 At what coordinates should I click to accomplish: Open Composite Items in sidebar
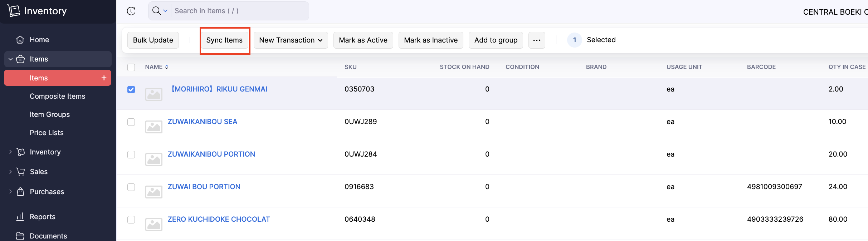(x=57, y=96)
